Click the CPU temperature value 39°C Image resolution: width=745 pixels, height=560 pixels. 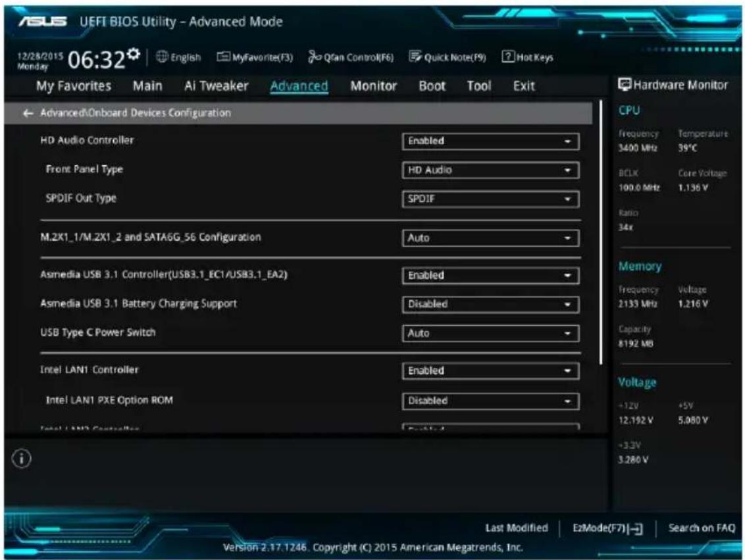[x=688, y=148]
